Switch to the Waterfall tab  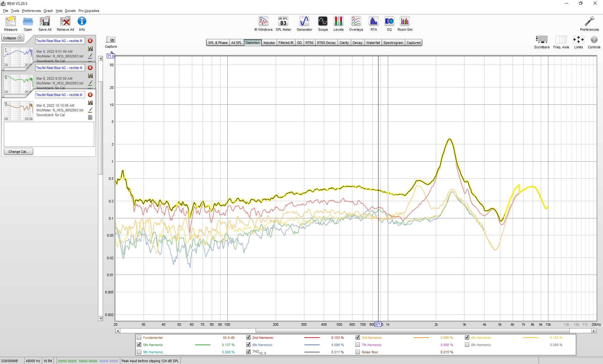373,43
